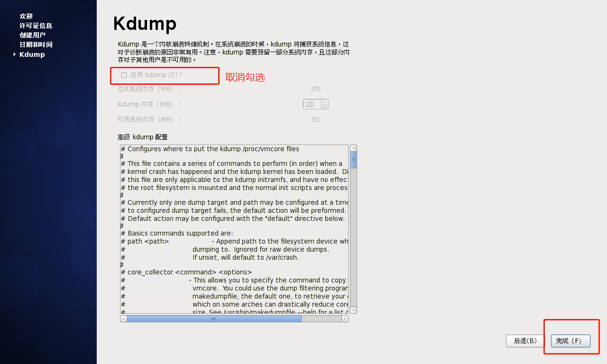
Task: Click the 后退 (B) back button
Action: pos(525,341)
